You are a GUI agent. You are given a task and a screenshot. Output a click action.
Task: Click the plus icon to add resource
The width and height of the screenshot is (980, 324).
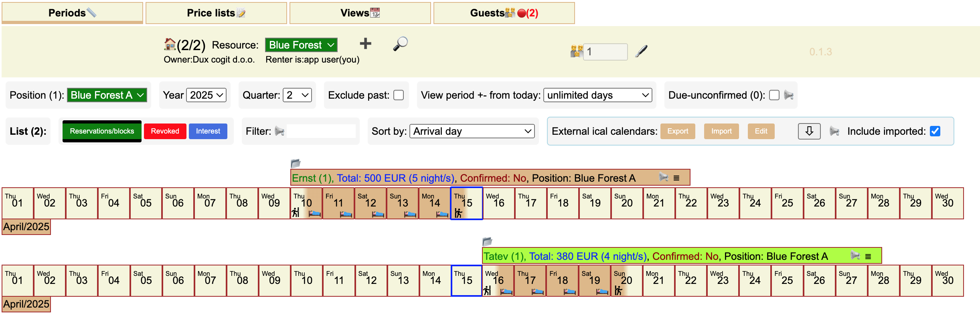pos(365,44)
